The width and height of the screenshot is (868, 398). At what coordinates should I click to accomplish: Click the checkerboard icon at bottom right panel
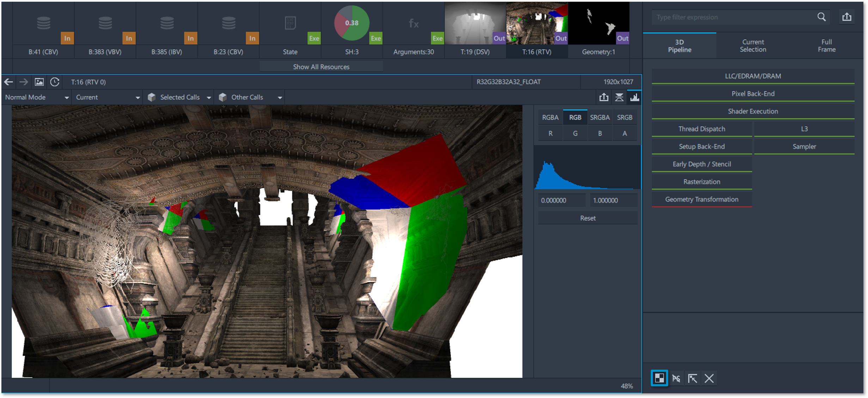pos(659,378)
